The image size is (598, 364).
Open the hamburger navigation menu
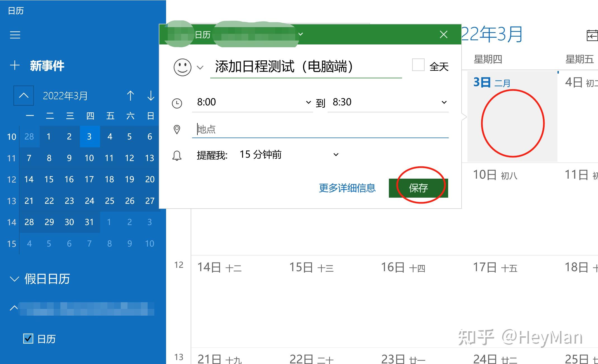(15, 35)
